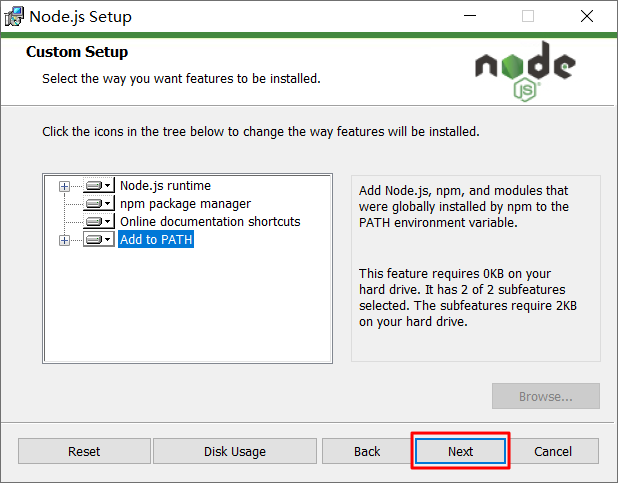Select the highlighted Add to PATH row
Viewport: 618px width, 483px height.
click(156, 239)
